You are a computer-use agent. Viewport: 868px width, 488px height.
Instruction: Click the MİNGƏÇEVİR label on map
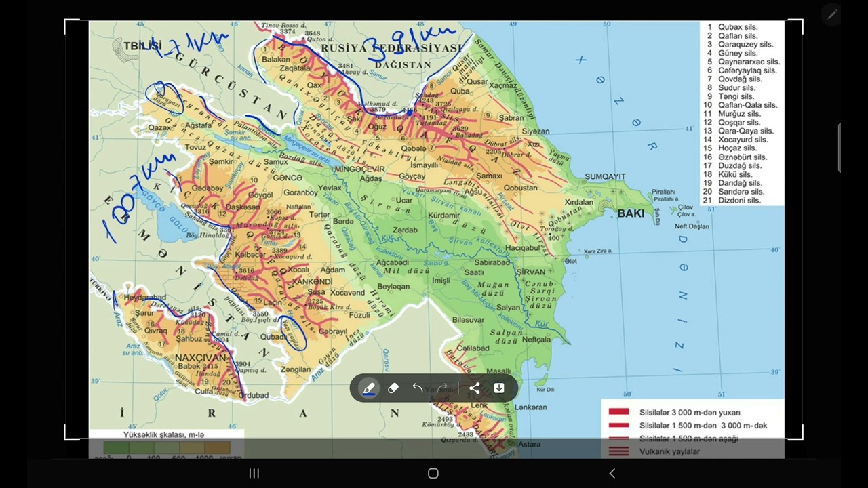(x=359, y=169)
